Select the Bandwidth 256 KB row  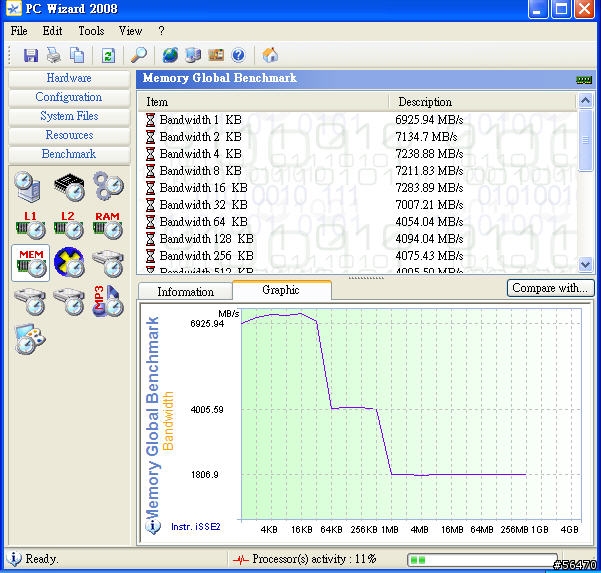click(x=357, y=256)
